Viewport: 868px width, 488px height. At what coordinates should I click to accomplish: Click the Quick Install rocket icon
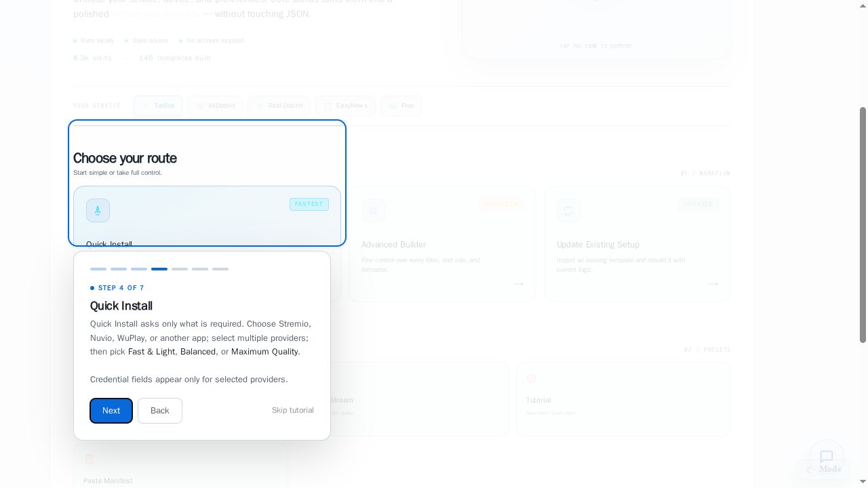pos(98,210)
